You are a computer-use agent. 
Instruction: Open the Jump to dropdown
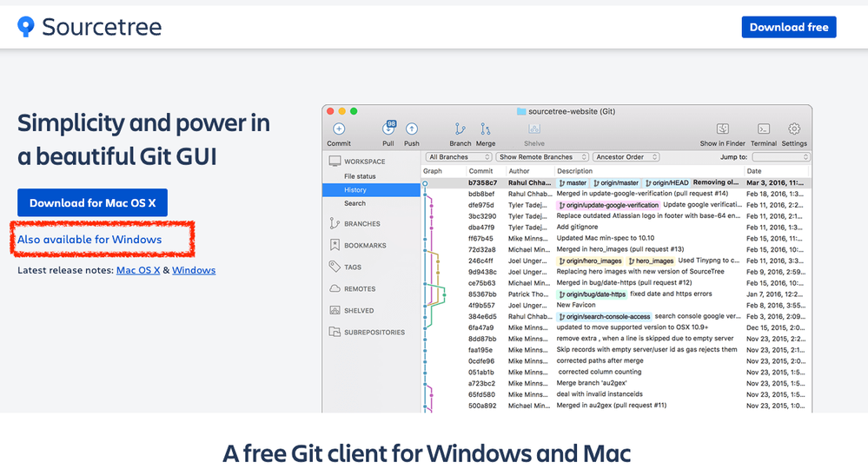(x=781, y=157)
